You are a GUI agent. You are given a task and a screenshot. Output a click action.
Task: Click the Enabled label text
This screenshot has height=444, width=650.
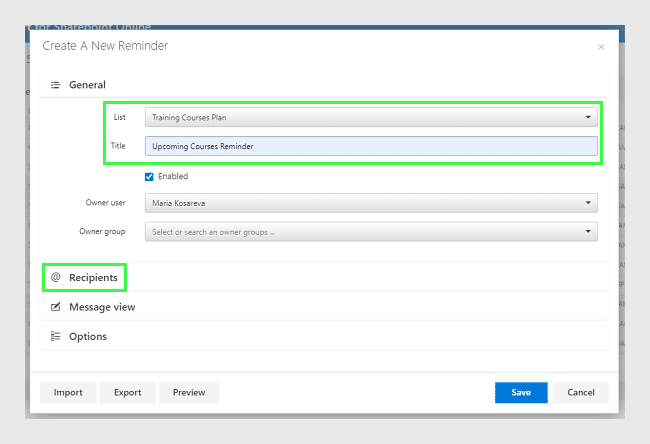tap(173, 176)
